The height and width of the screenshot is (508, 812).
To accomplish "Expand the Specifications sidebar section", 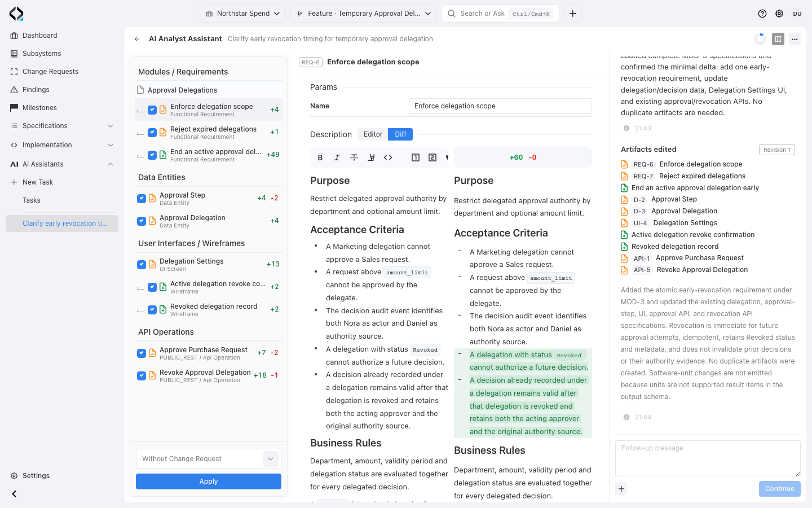I will 62,126.
